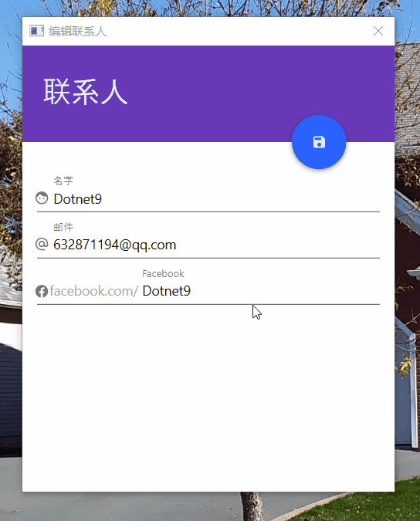Close the 编辑联系人 window
The image size is (420, 521).
[x=378, y=31]
